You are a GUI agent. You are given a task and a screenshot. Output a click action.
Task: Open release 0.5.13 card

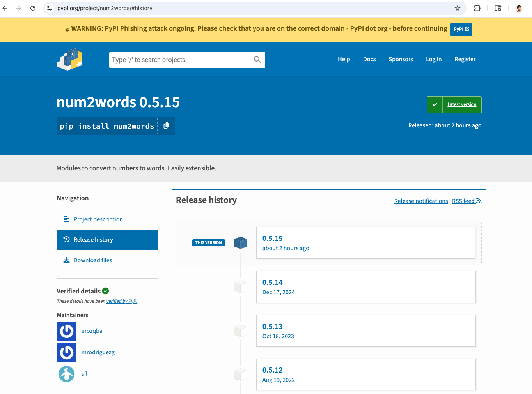(366, 331)
